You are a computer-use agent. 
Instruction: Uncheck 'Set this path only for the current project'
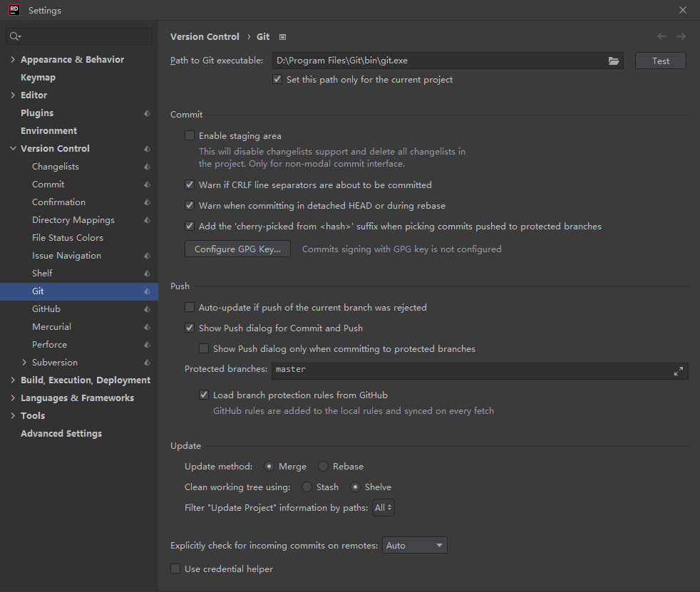(277, 79)
